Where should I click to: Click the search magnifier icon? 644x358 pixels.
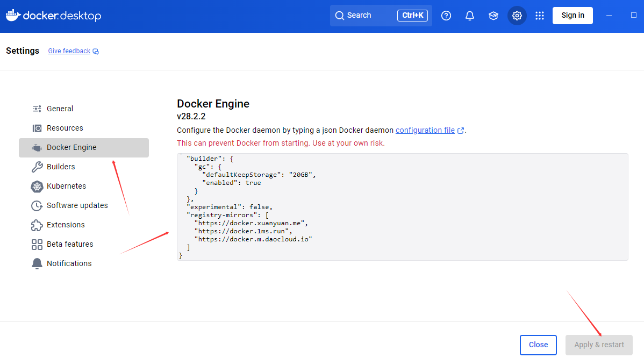(x=339, y=16)
